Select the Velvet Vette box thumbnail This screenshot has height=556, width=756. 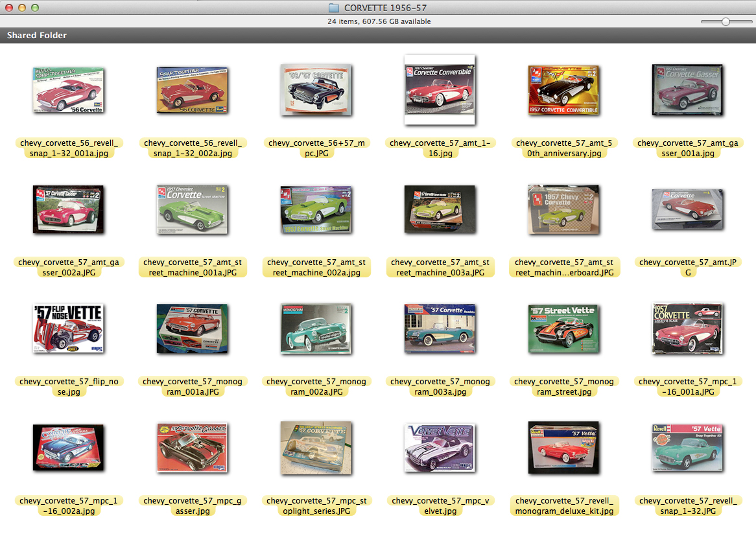[x=440, y=448]
